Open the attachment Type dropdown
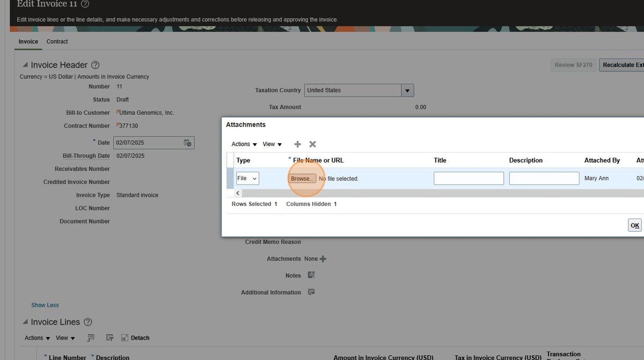644x360 pixels. coord(248,179)
